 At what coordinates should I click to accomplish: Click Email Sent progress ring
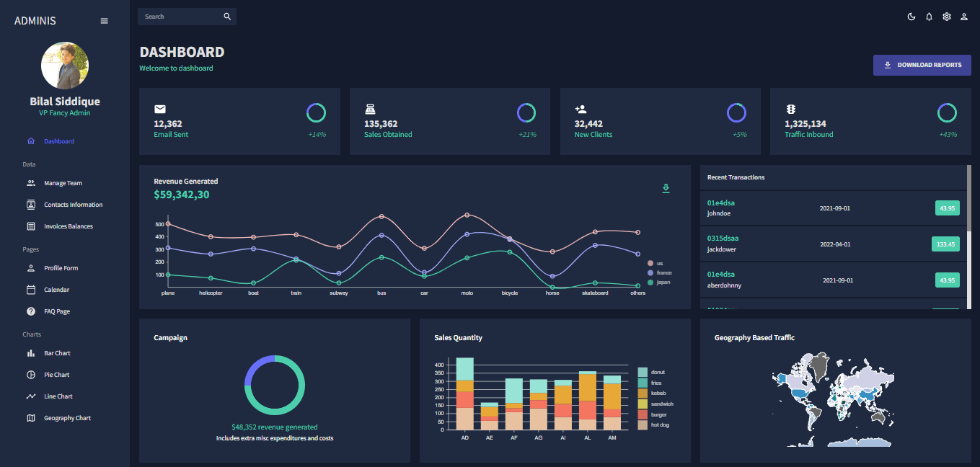[316, 112]
